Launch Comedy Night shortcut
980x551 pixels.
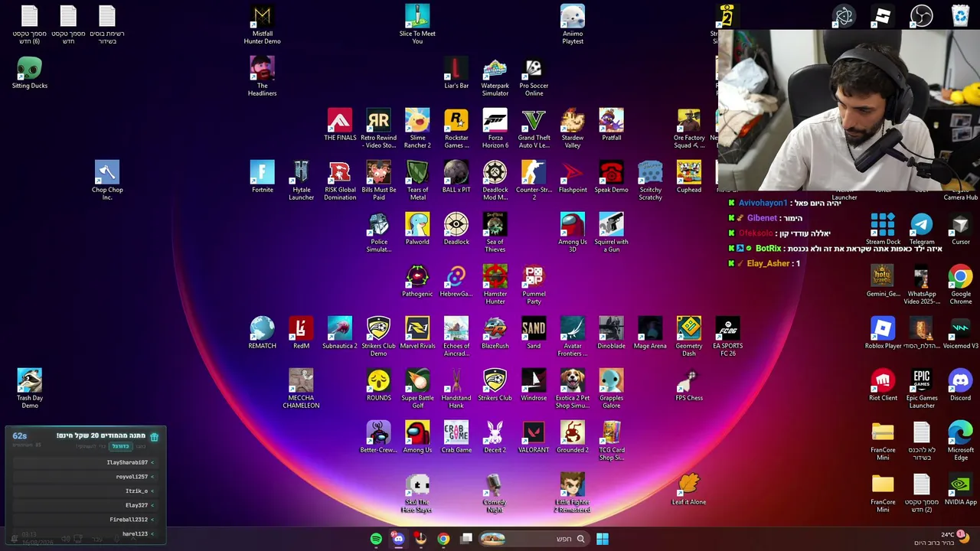coord(495,493)
